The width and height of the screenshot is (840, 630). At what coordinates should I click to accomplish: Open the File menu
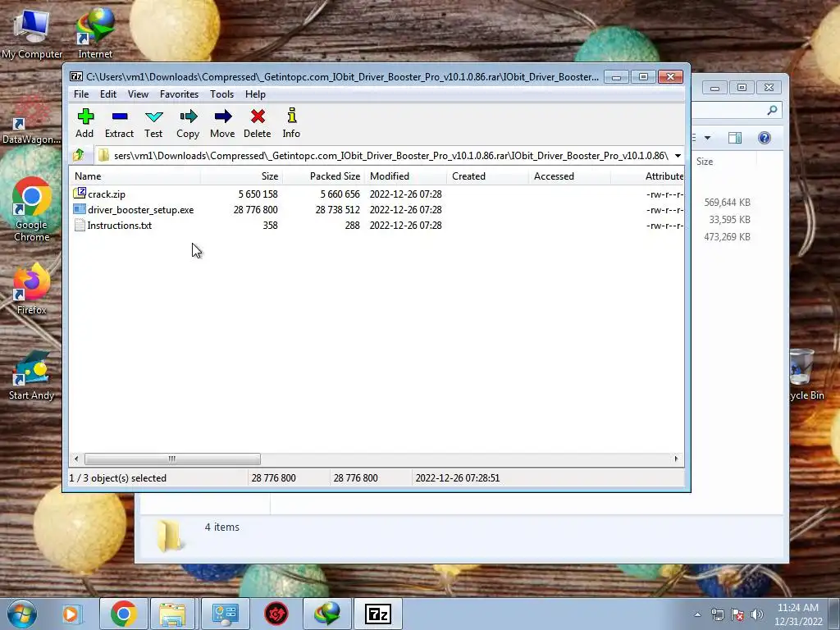point(81,94)
